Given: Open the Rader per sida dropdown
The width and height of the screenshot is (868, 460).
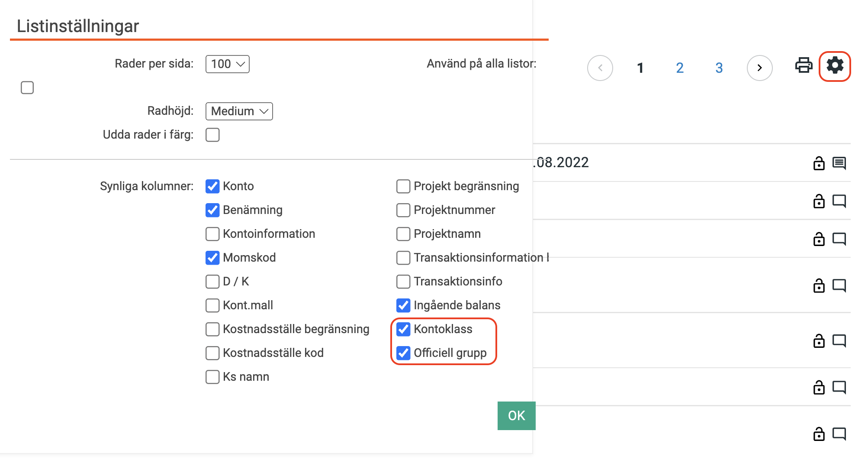Looking at the screenshot, I should pos(228,64).
